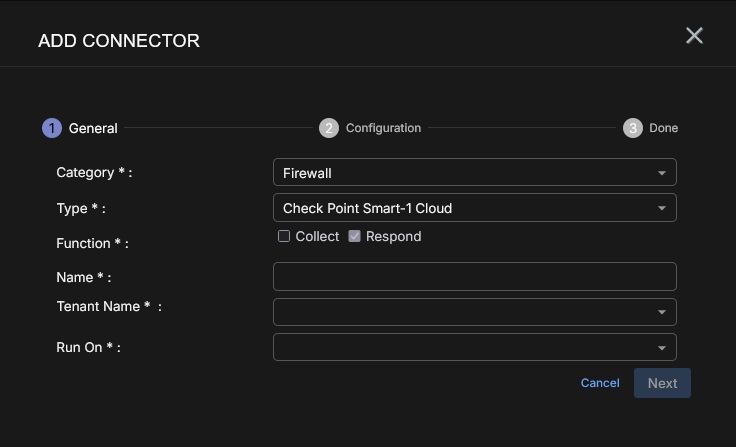
Task: Open the Category dropdown showing Firewall
Action: [x=475, y=172]
